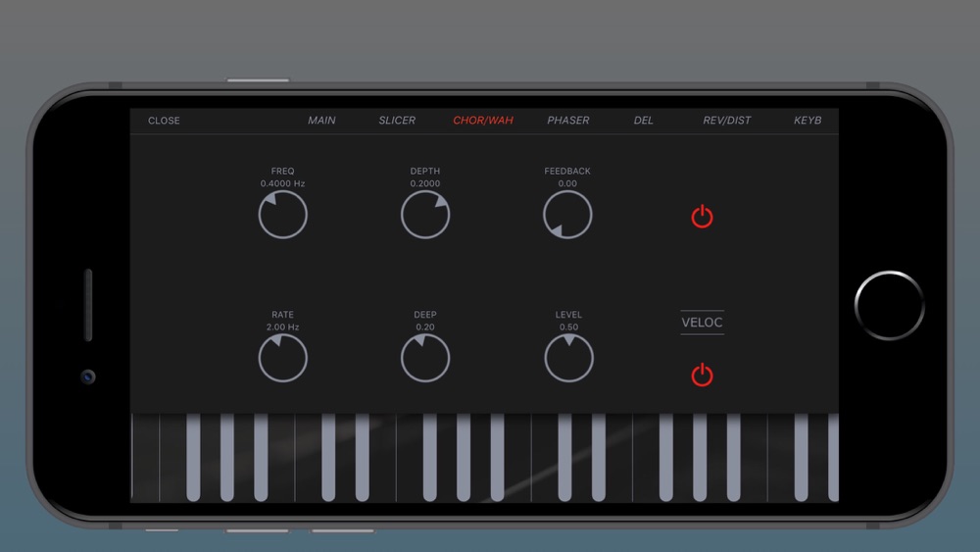Click the FREQ knob
The width and height of the screenshot is (980, 552).
(283, 215)
